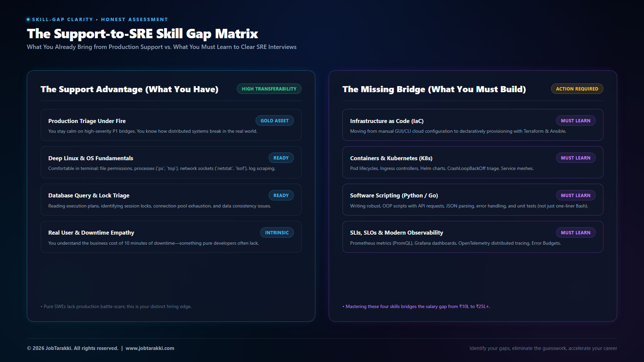Click the INTRINSIC tag
The height and width of the screenshot is (362, 644).
277,233
